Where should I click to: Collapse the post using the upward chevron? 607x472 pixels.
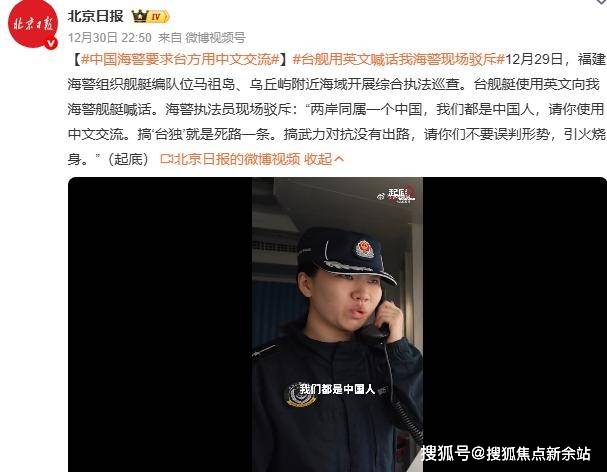tap(339, 159)
